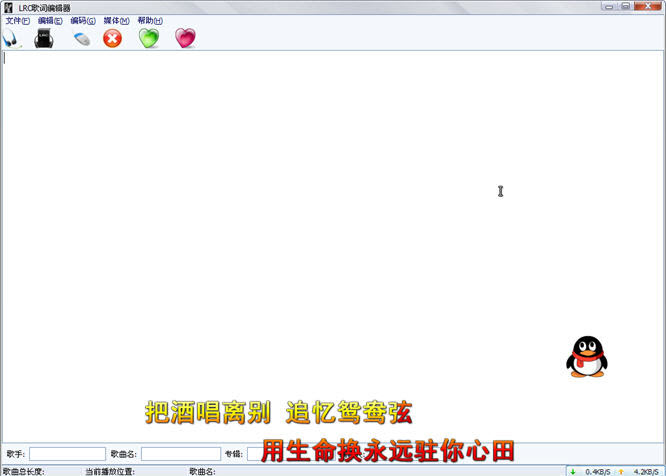Click the 歌手: label
The height and width of the screenshot is (476, 666).
[x=16, y=454]
